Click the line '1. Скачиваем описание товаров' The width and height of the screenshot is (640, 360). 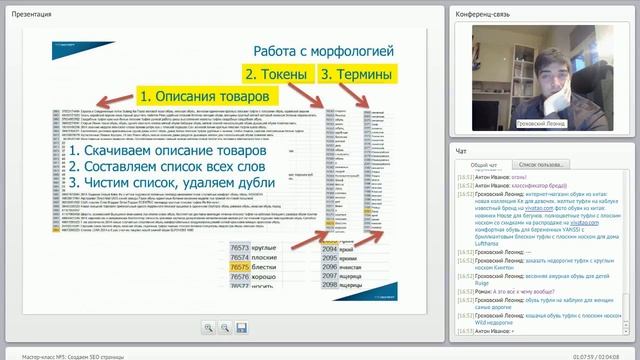[x=168, y=151]
